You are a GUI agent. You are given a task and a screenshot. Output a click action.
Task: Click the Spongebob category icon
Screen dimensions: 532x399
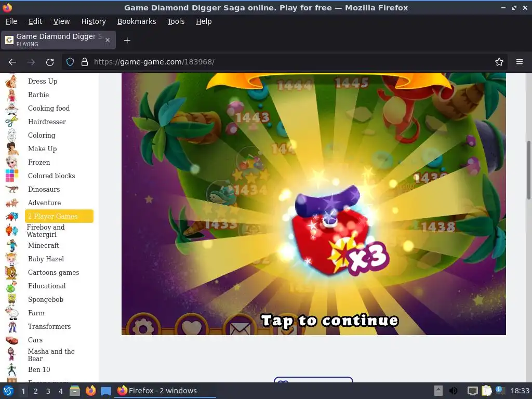[11, 300]
